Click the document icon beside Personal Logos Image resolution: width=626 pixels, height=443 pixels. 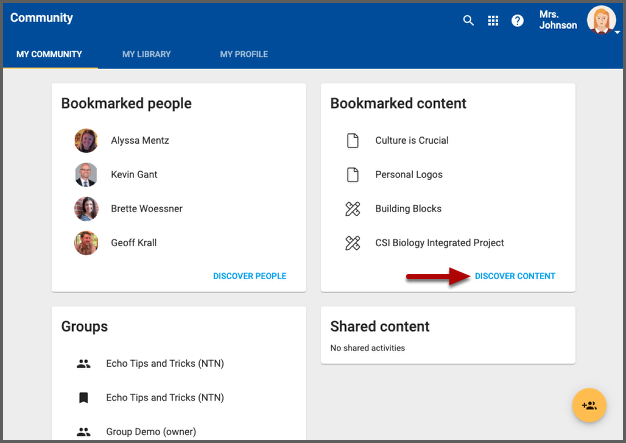(352, 175)
